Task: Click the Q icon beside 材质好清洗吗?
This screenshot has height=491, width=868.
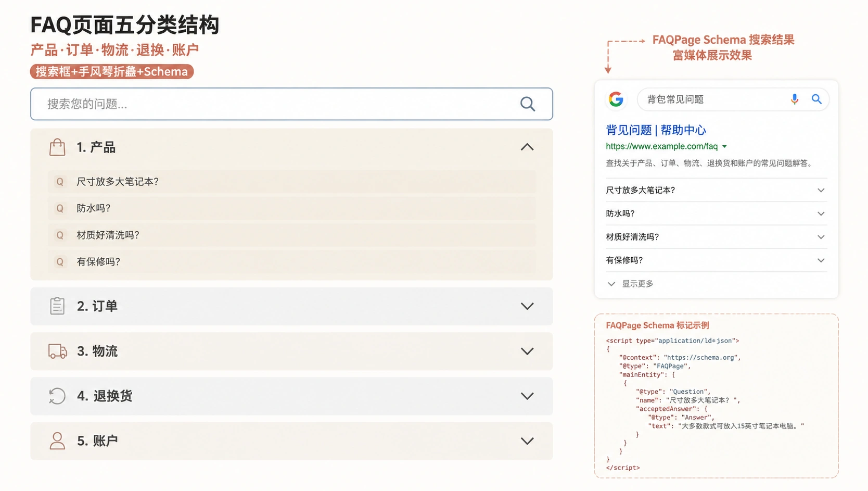Action: [60, 235]
